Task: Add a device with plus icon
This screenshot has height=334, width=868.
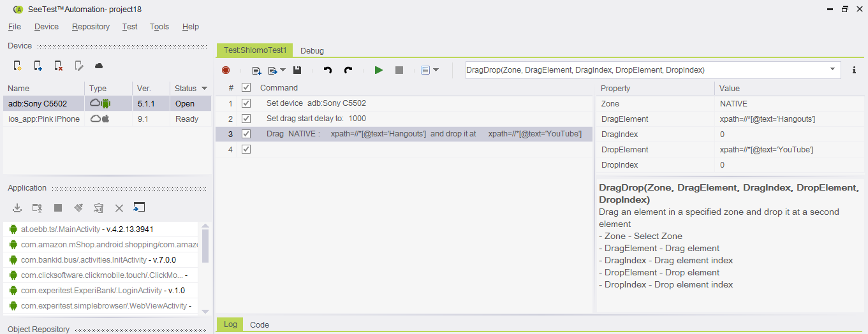Action: (x=38, y=66)
